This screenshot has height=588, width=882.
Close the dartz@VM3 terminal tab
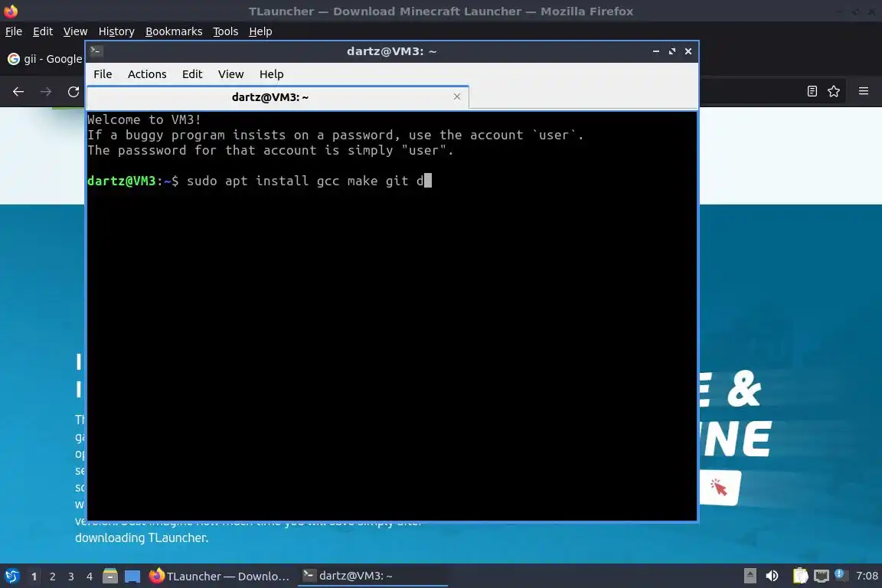(457, 96)
